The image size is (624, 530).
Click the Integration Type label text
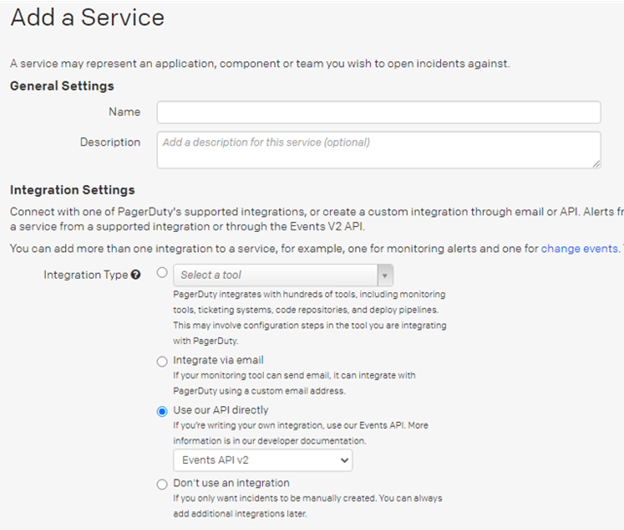click(85, 275)
